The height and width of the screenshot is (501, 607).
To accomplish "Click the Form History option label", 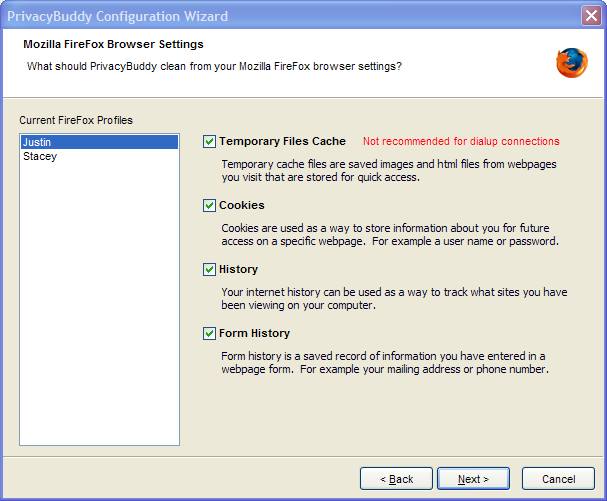I will pyautogui.click(x=254, y=333).
